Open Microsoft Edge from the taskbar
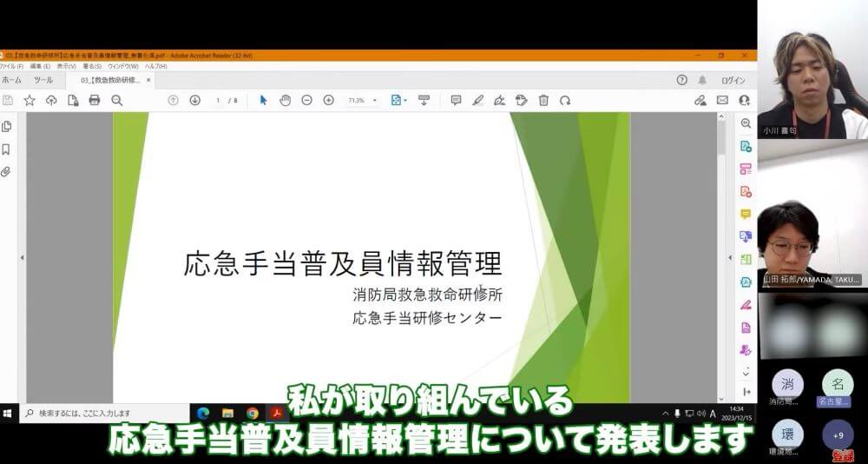Screen dimensions: 868x464 pos(203,413)
